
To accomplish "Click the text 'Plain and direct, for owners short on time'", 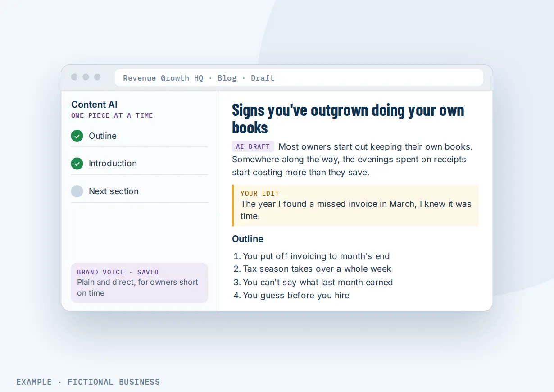I will point(137,287).
